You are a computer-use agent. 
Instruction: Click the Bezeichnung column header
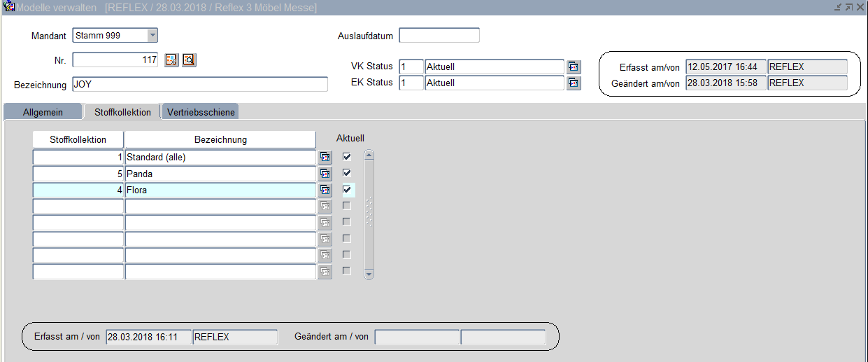pyautogui.click(x=220, y=139)
